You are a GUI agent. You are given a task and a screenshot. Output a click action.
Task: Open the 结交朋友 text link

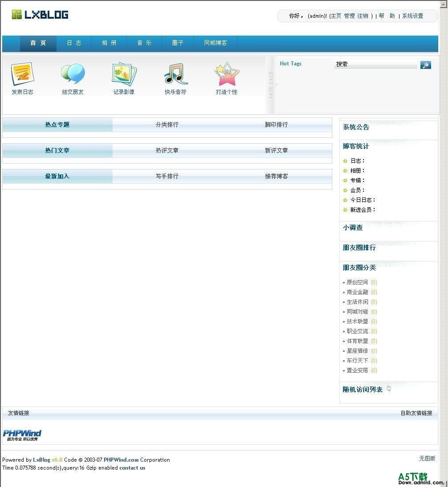coord(73,92)
